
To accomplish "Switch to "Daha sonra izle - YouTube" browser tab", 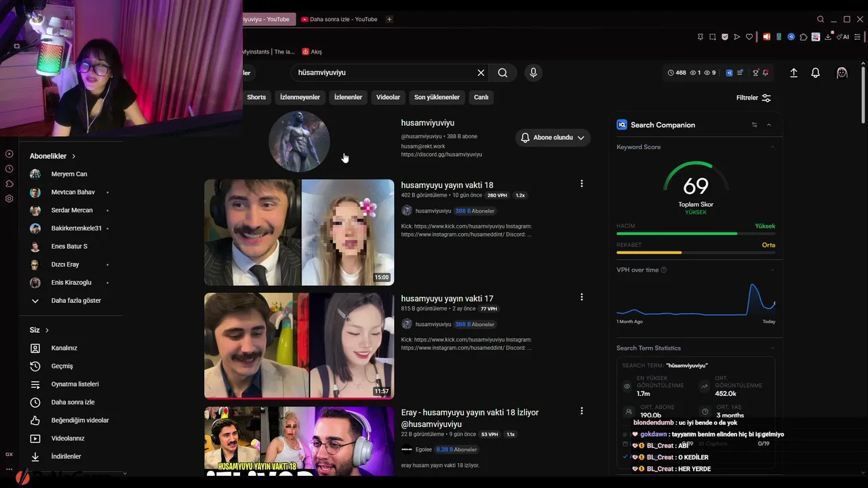I will click(x=338, y=20).
